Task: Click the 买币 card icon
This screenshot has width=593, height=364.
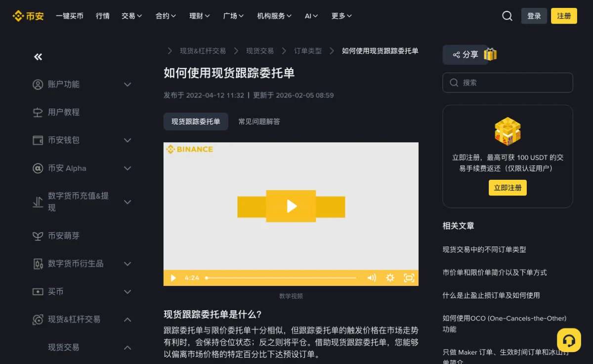Action: click(x=38, y=292)
